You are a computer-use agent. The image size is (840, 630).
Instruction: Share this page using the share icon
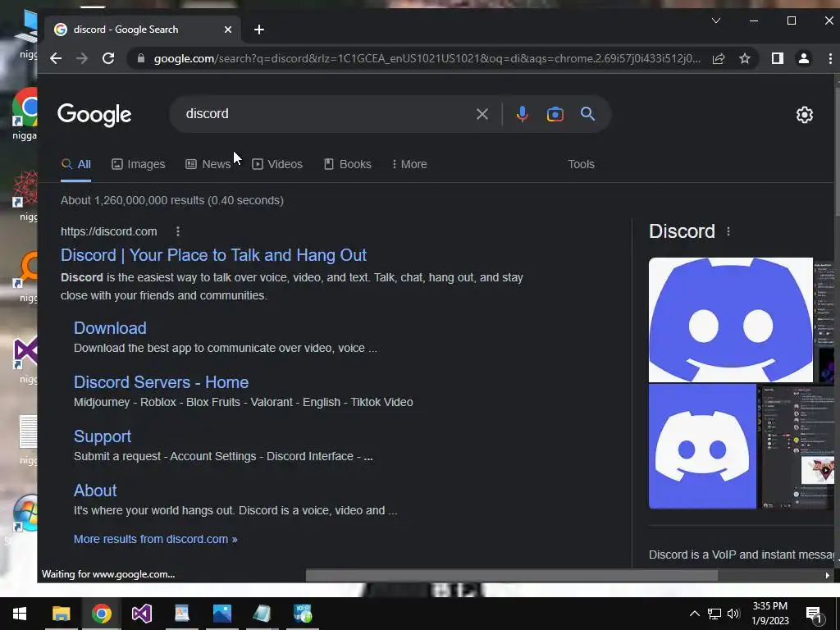point(719,58)
